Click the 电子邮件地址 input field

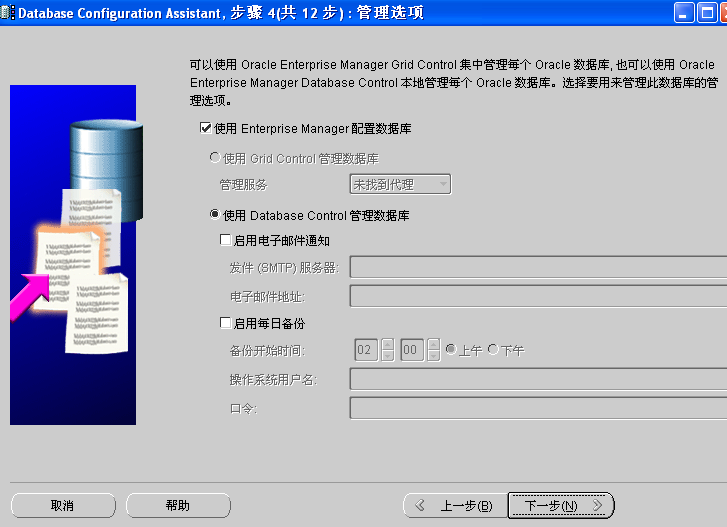click(538, 296)
